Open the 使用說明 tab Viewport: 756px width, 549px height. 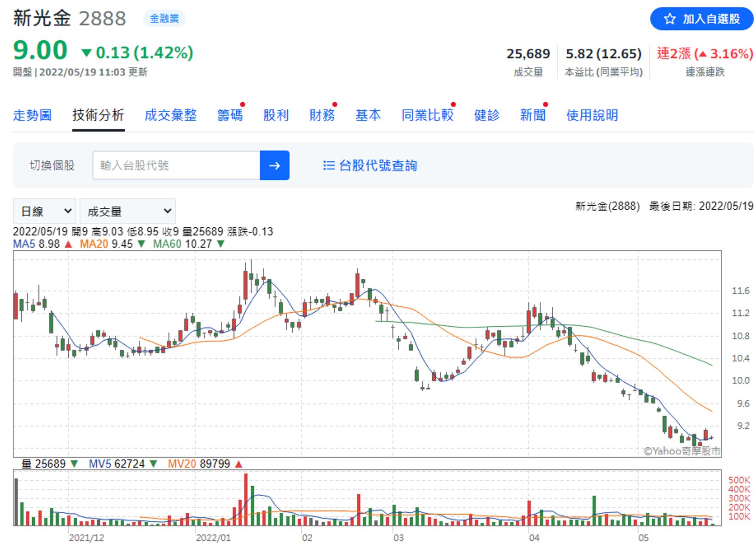[x=592, y=115]
